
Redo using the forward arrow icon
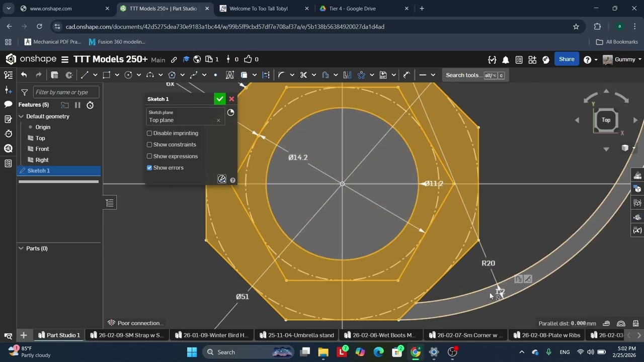pyautogui.click(x=39, y=75)
